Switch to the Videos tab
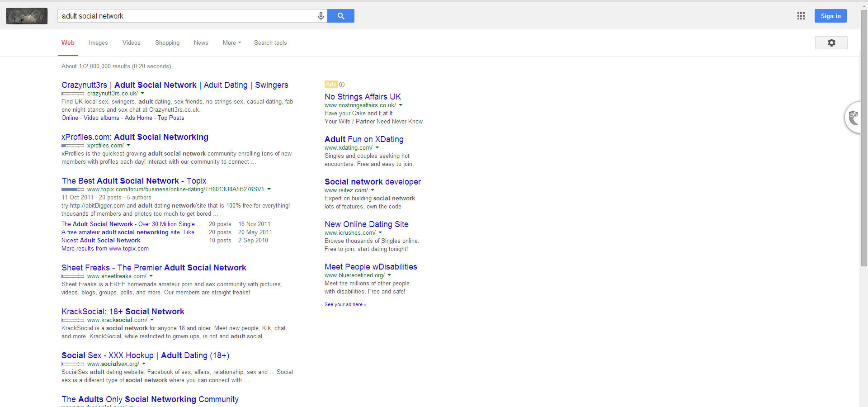868x407 pixels. [131, 43]
